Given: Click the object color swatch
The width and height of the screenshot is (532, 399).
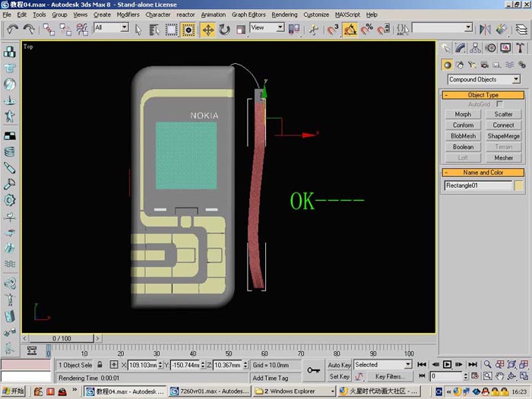Looking at the screenshot, I should click(518, 185).
